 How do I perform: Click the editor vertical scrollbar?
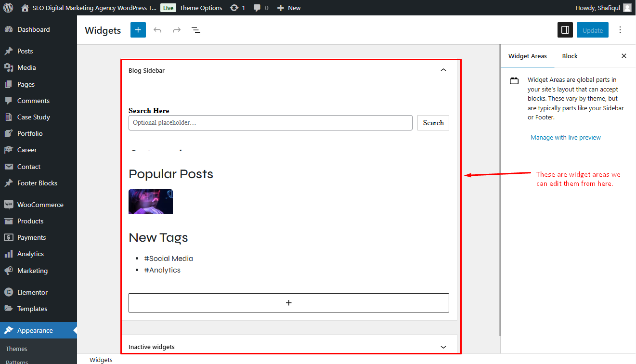click(x=499, y=190)
